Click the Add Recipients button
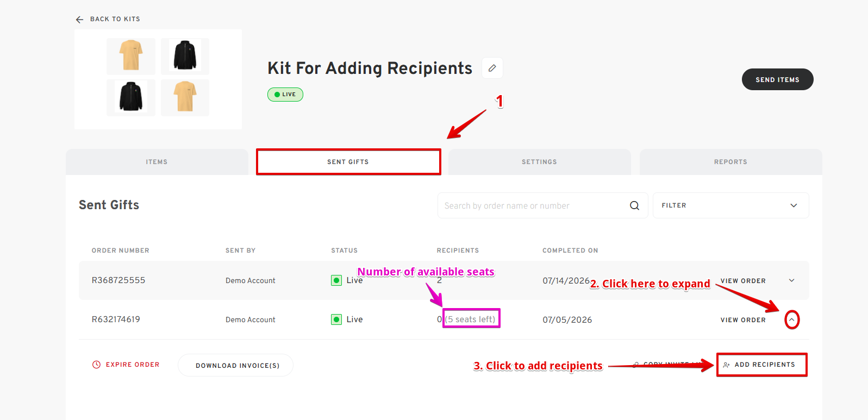Viewport: 868px width, 420px height. tap(762, 365)
